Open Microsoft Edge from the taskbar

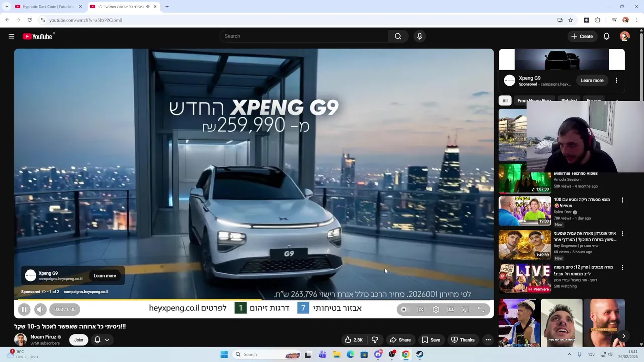coord(350,354)
